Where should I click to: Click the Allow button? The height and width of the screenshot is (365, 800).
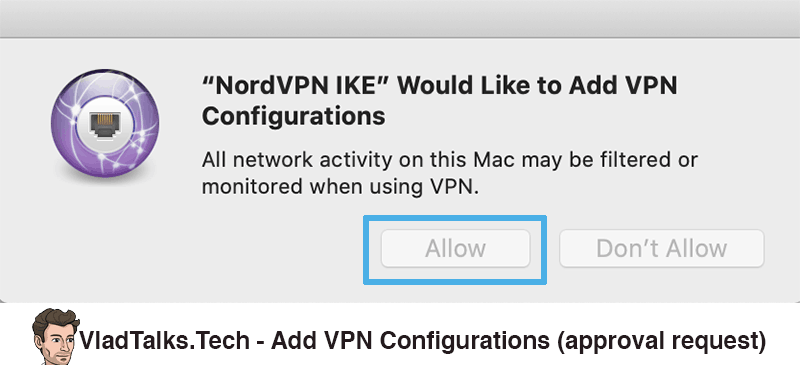click(455, 249)
